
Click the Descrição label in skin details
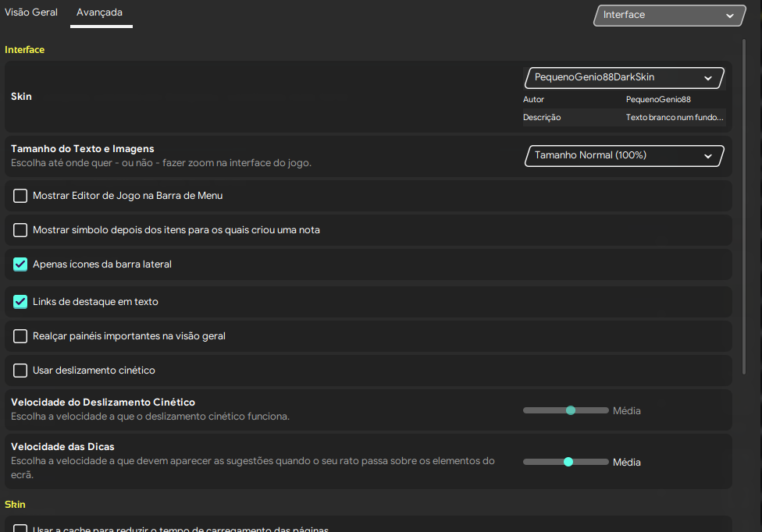(x=542, y=118)
